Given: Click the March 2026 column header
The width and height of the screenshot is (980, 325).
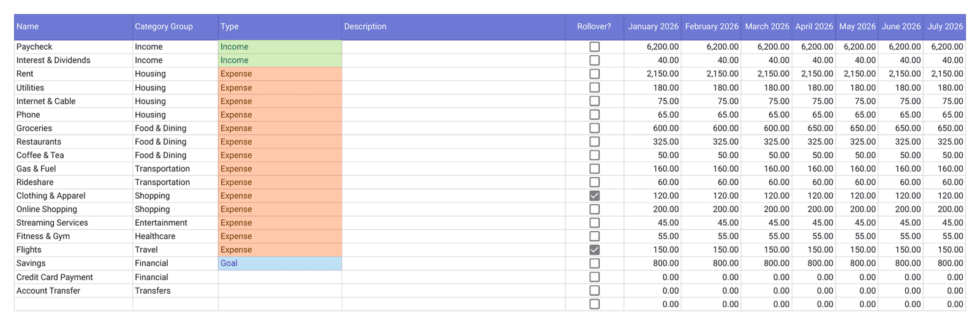Looking at the screenshot, I should tap(767, 27).
